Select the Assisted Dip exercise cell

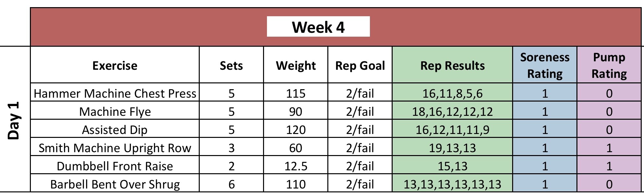(115, 130)
